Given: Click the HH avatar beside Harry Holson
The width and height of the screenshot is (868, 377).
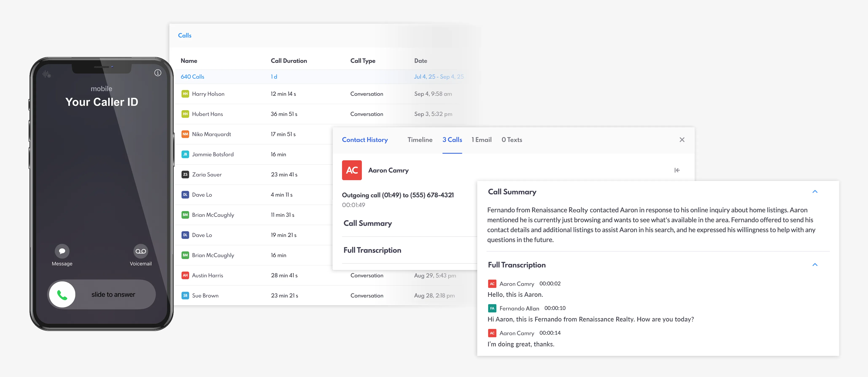Looking at the screenshot, I should coord(185,94).
